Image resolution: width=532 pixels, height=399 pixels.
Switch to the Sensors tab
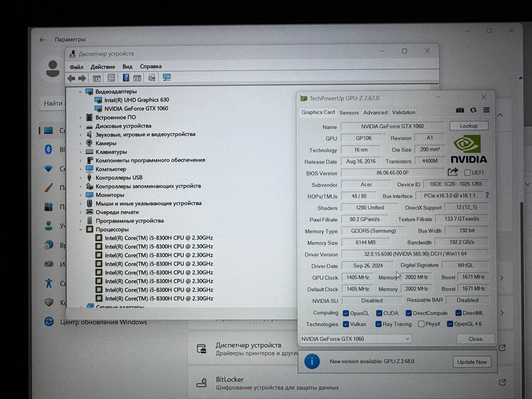point(349,113)
